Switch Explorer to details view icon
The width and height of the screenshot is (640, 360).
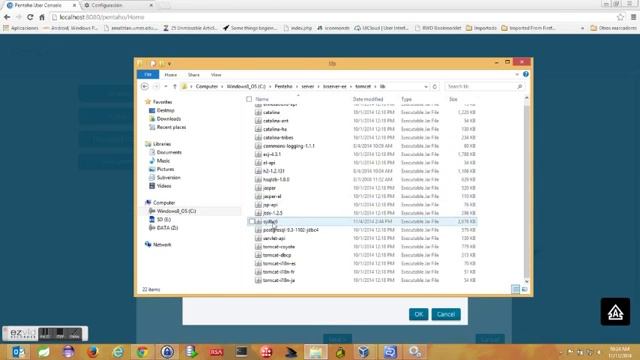pos(516,289)
